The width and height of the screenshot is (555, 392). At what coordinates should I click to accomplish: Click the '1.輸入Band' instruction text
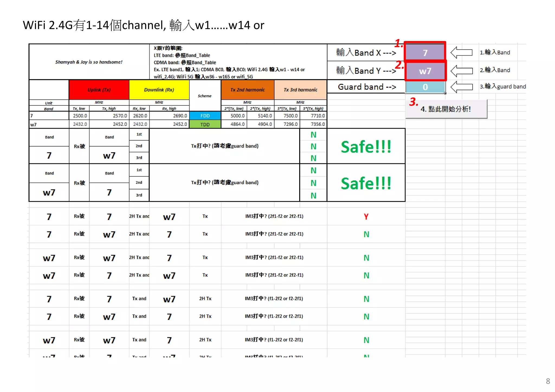(495, 52)
